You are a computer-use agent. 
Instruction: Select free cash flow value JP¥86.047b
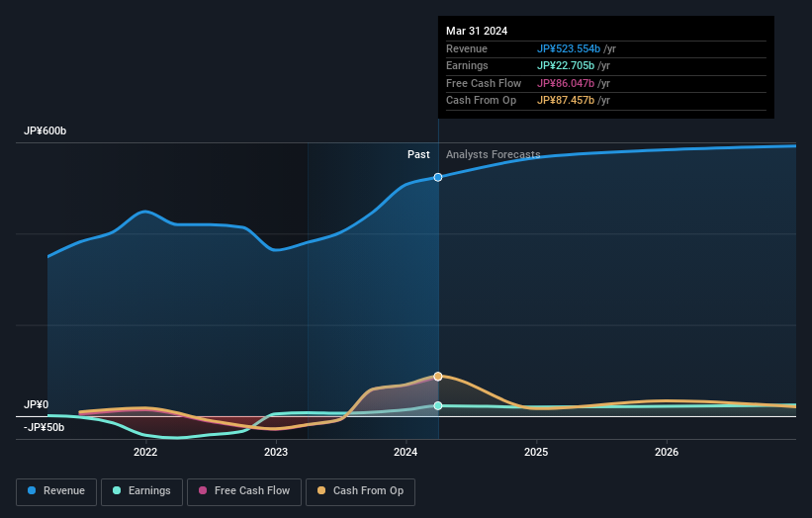click(x=566, y=83)
